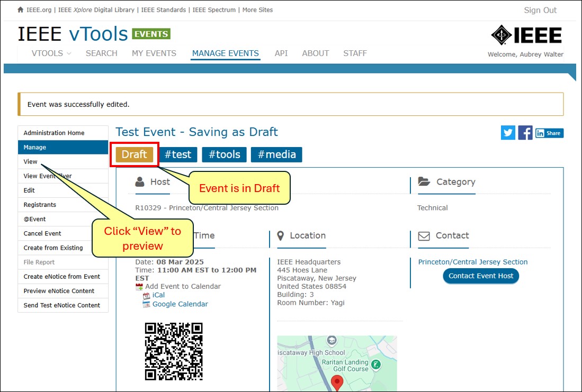Click the IEEE vTools Events logo
The image size is (582, 392).
(x=94, y=34)
